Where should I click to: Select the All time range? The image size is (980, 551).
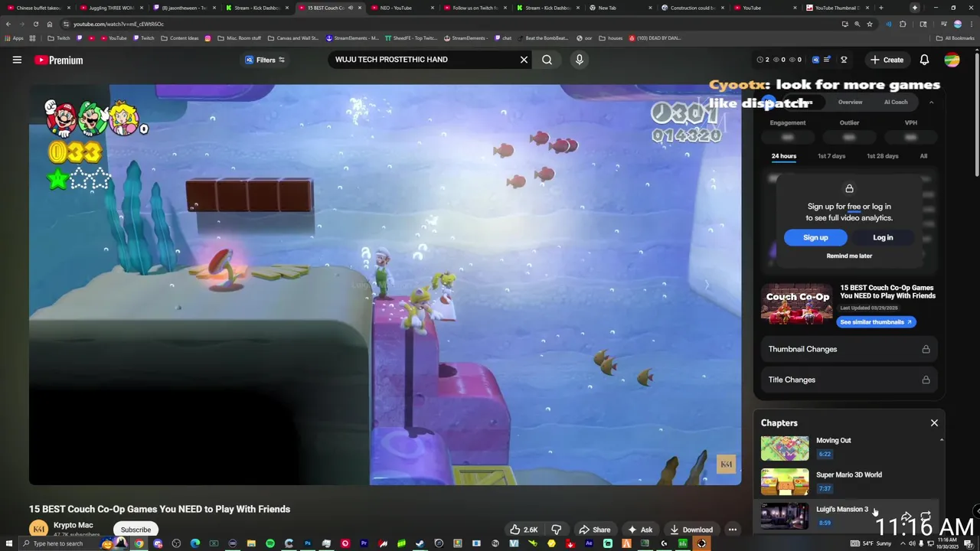(923, 156)
